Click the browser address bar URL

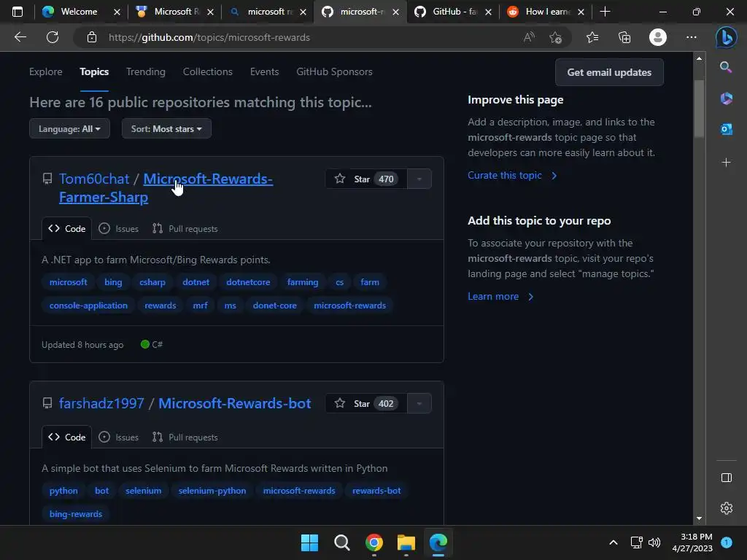coord(209,37)
